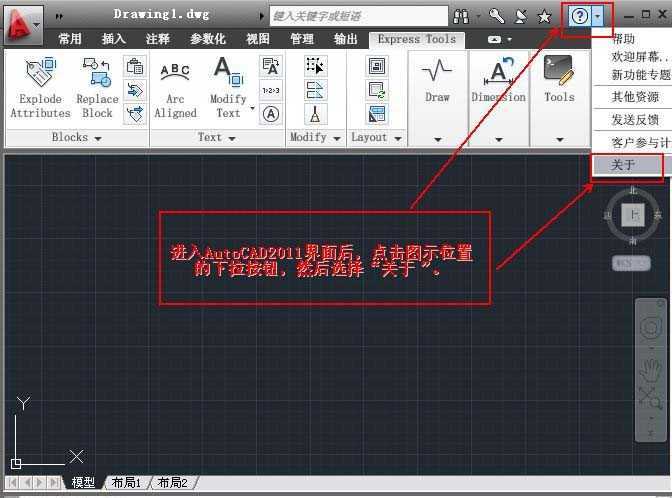Click the binoculars search icon
The width and height of the screenshot is (672, 498).
(461, 16)
